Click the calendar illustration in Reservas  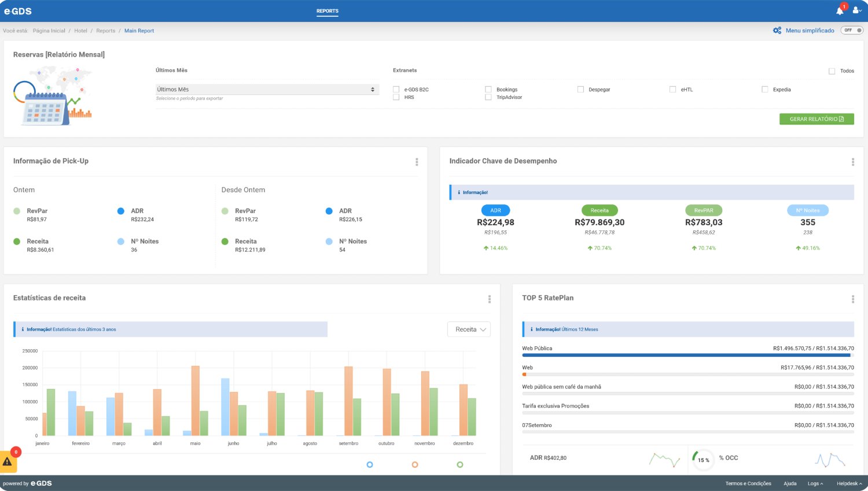point(52,96)
